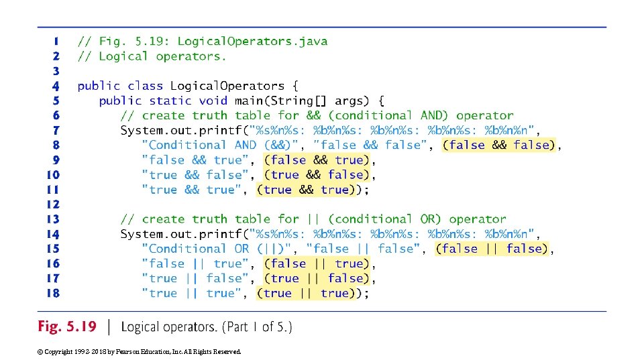Image resolution: width=644 pixels, height=362 pixels.
Task: Click 'public class' keywords on line 4
Action: point(120,86)
